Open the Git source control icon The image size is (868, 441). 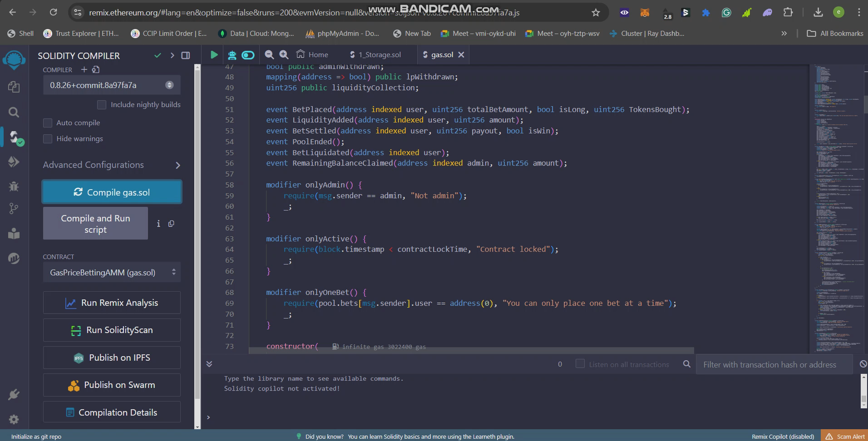14,209
